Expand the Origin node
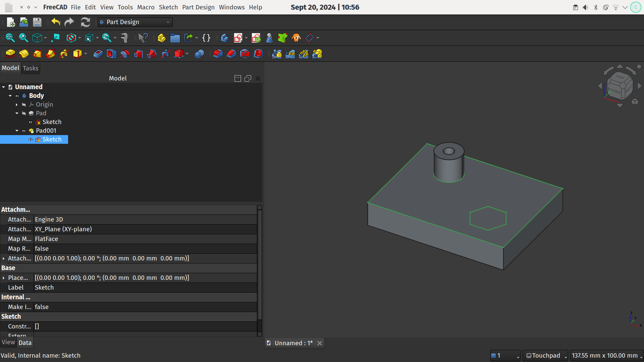The image size is (644, 362). click(x=17, y=105)
